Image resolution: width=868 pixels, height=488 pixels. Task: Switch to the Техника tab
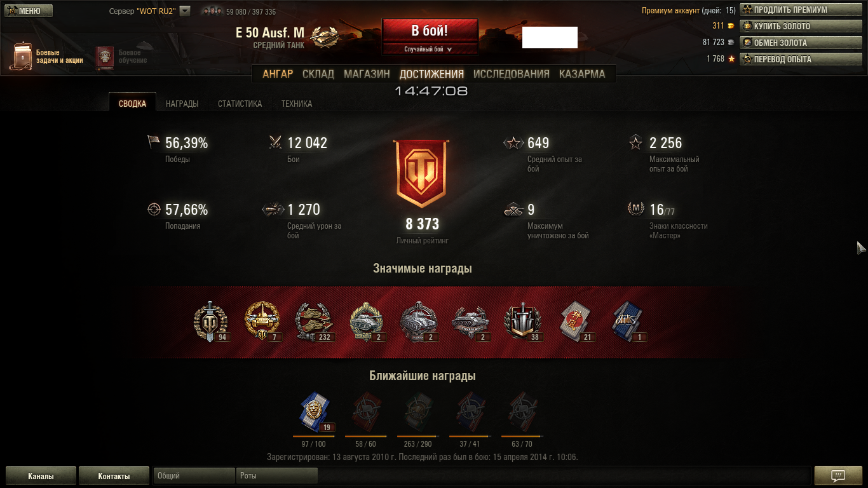[x=297, y=104]
